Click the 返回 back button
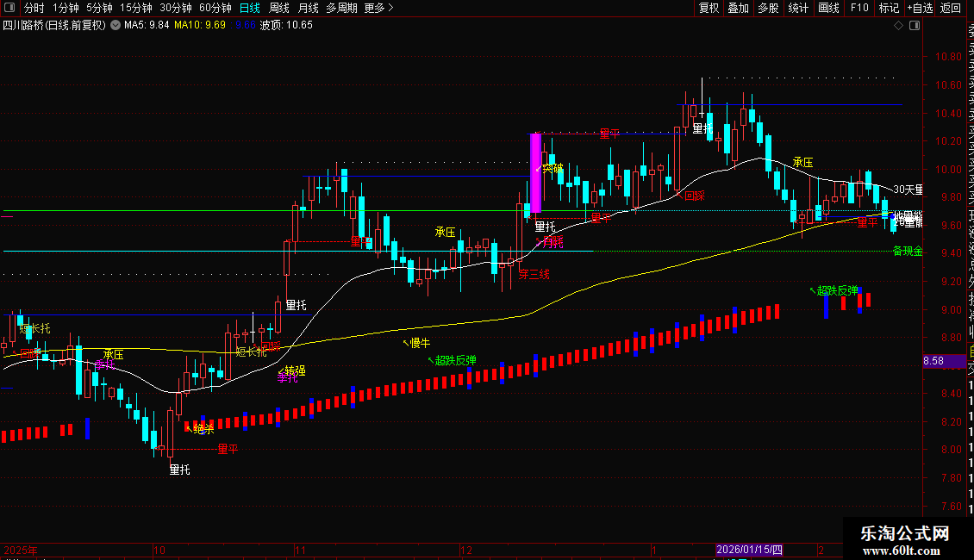 tap(951, 8)
